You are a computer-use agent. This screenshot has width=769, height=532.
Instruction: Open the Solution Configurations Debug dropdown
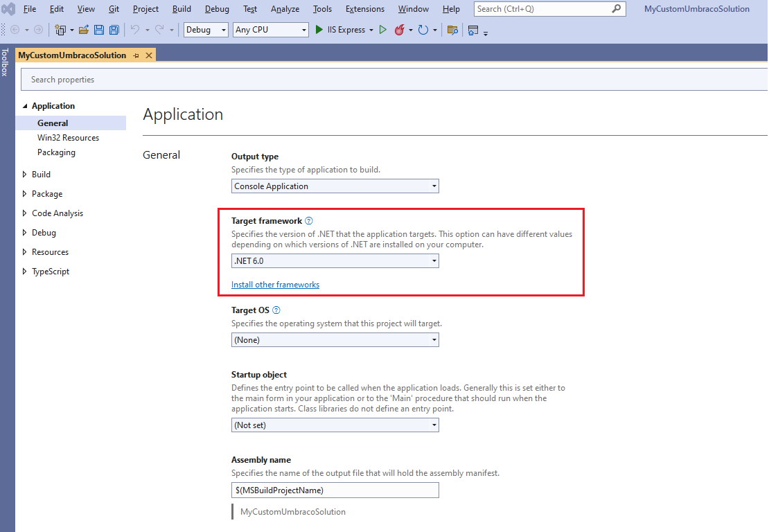pyautogui.click(x=206, y=30)
